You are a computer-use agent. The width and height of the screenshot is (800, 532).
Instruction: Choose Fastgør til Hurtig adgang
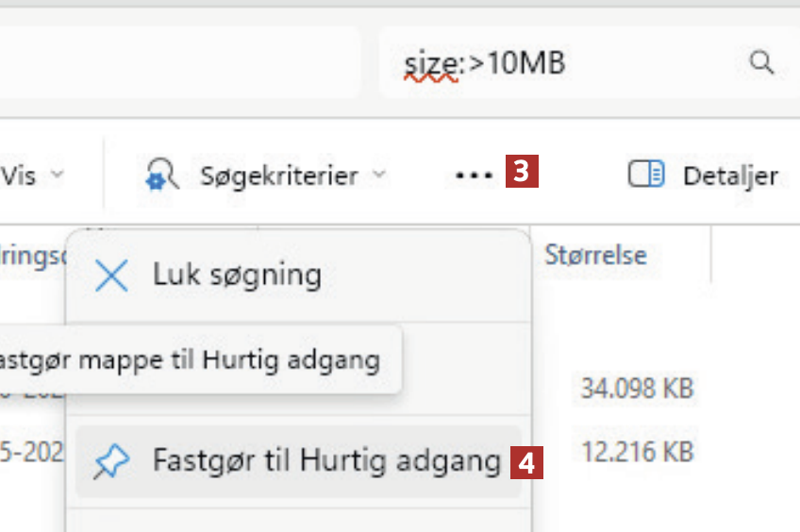pyautogui.click(x=325, y=461)
